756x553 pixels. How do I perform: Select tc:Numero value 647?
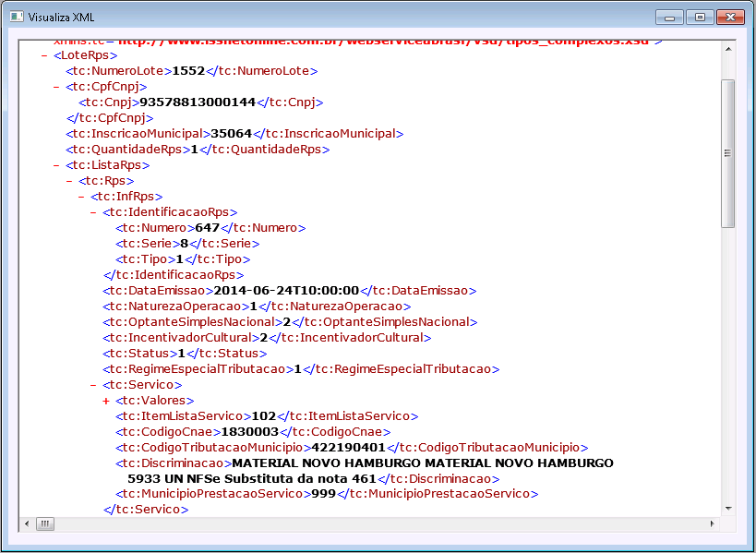tap(208, 227)
